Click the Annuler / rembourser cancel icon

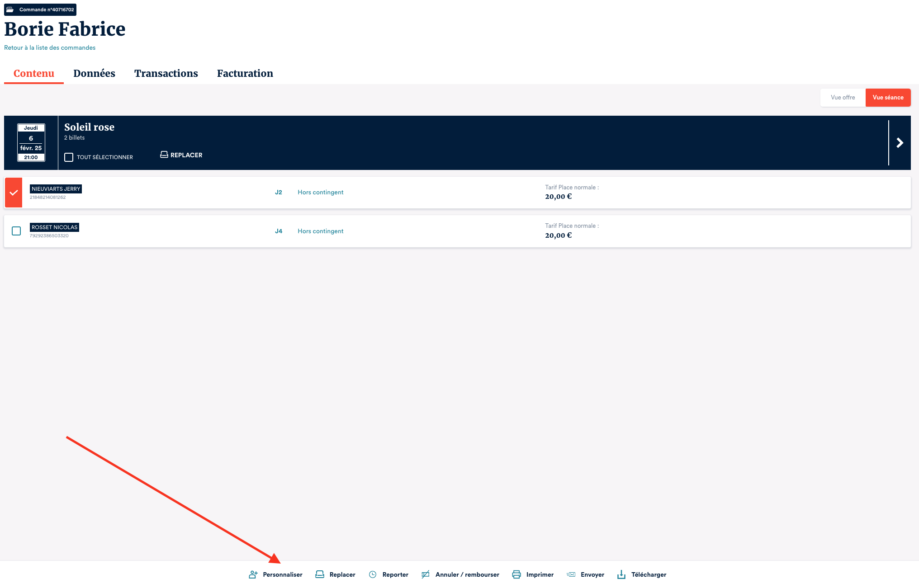(426, 574)
